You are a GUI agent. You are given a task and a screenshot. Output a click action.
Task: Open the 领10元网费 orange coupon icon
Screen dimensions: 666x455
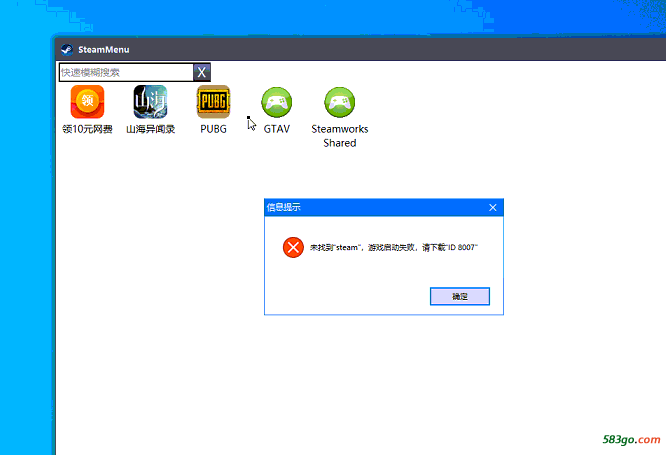(x=87, y=102)
